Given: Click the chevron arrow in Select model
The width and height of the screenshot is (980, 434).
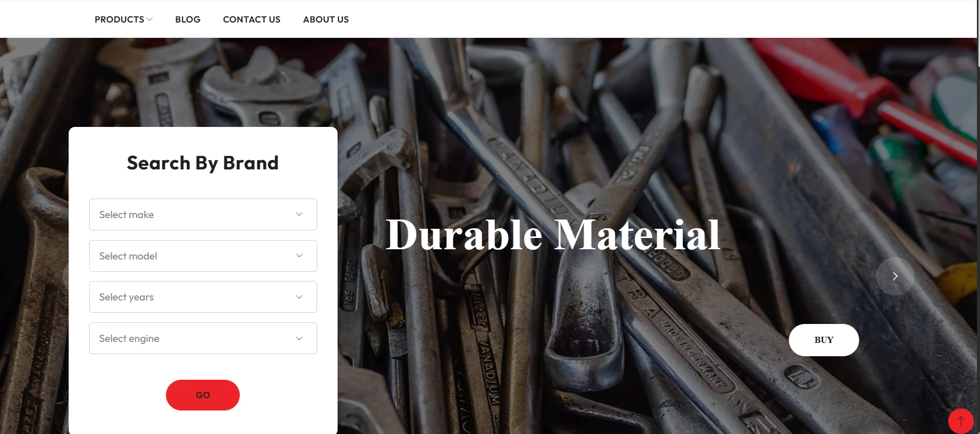Looking at the screenshot, I should click(x=299, y=256).
